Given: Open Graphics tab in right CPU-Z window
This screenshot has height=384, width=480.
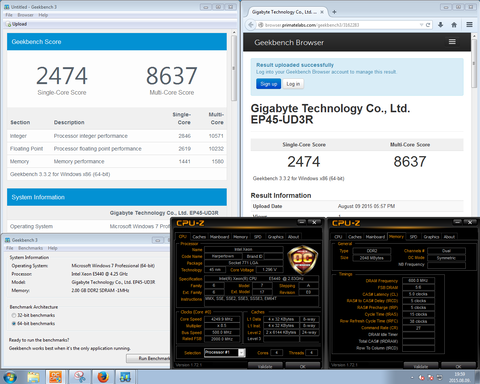Looking at the screenshot, I should 431,237.
